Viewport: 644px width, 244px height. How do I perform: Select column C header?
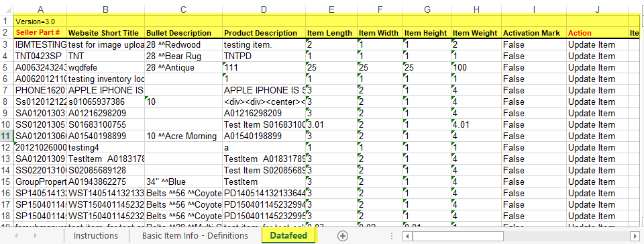pos(183,9)
